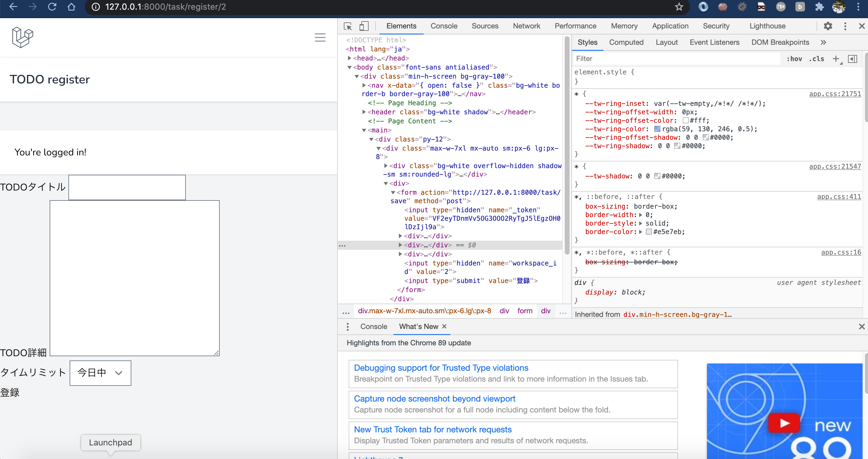
Task: Select the inspect element picker tool
Action: pos(347,26)
